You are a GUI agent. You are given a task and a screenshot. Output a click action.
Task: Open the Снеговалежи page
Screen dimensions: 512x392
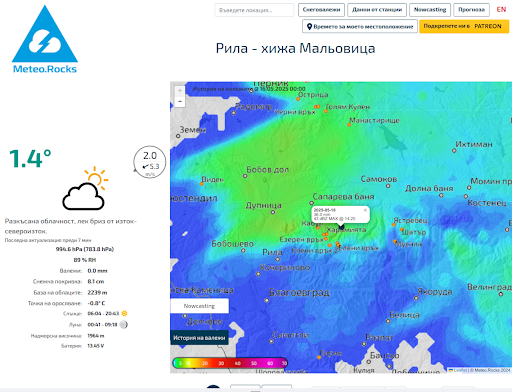pyautogui.click(x=321, y=10)
